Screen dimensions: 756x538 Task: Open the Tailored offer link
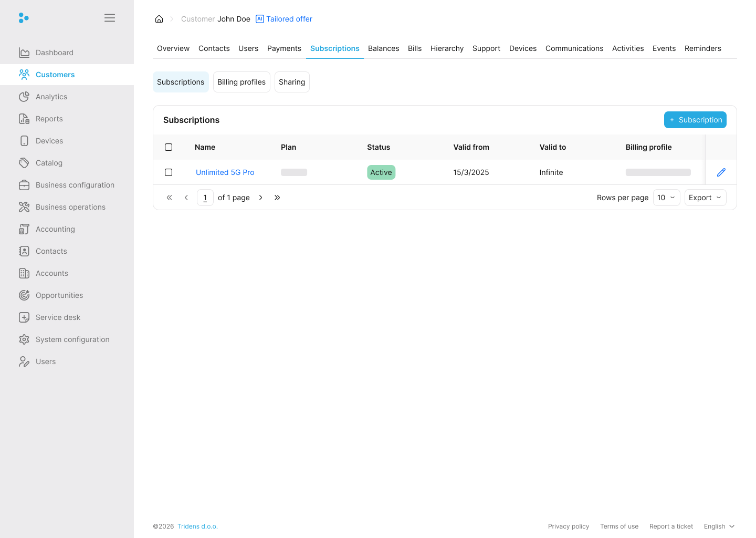[289, 19]
